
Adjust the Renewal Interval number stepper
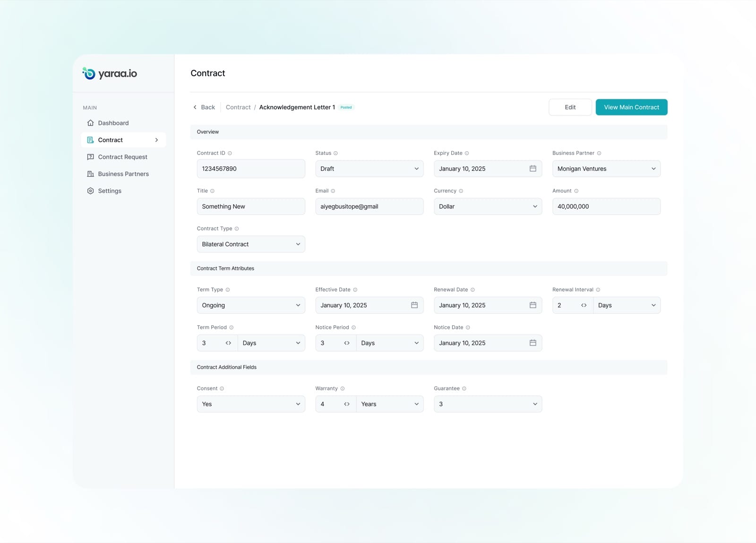point(584,305)
